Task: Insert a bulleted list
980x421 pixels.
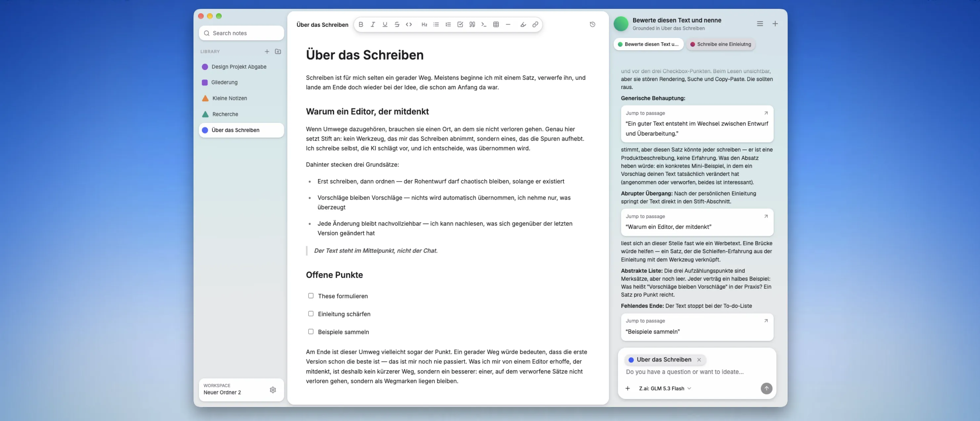Action: coord(436,24)
